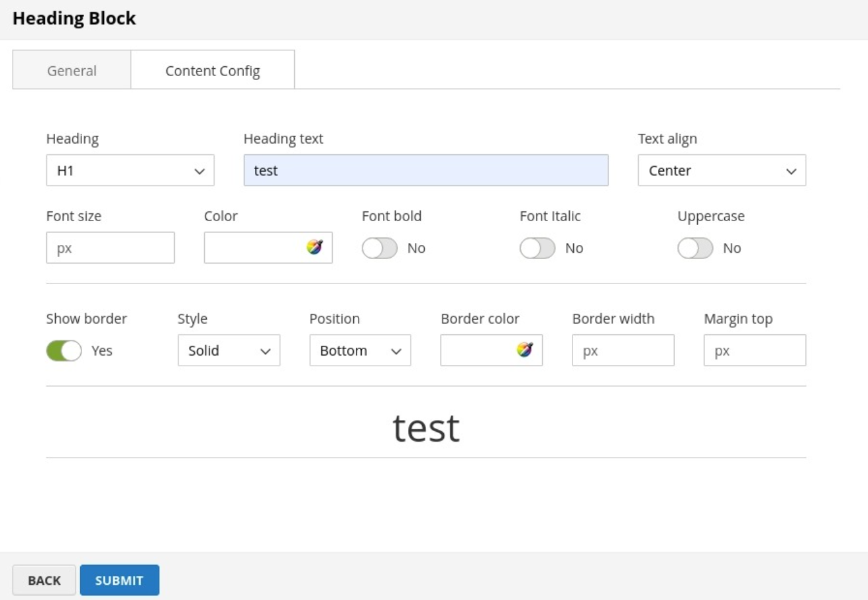Select the Content Config tab

(x=213, y=70)
